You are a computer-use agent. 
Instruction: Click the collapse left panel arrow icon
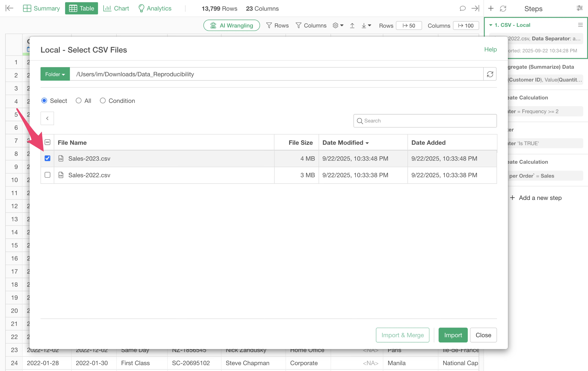[x=9, y=8]
